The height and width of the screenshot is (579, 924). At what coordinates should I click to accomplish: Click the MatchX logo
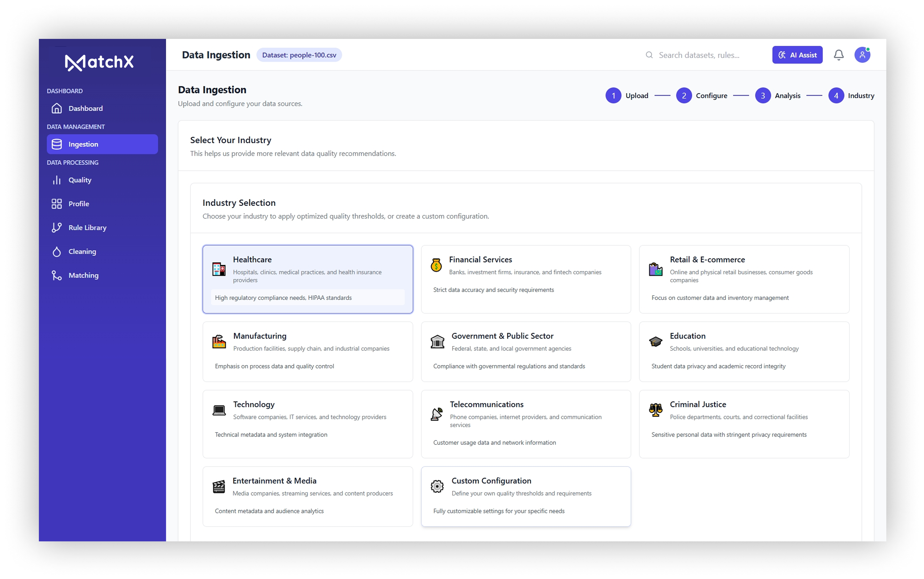point(99,62)
